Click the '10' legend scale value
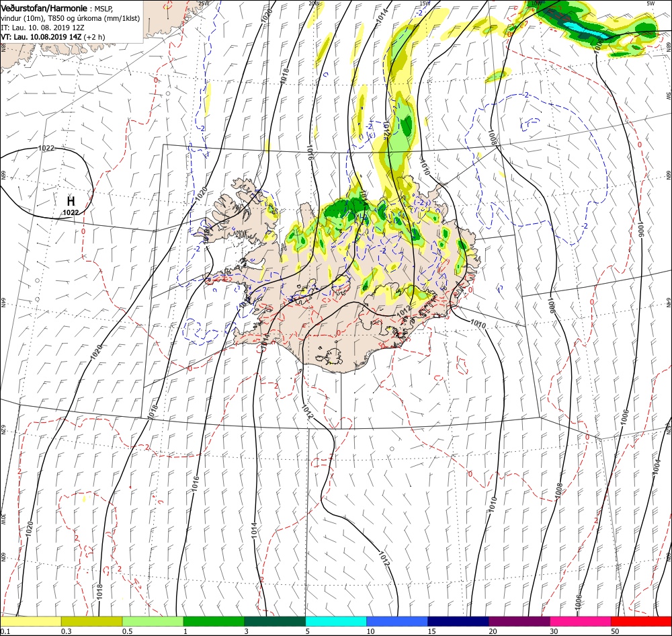 click(x=370, y=631)
